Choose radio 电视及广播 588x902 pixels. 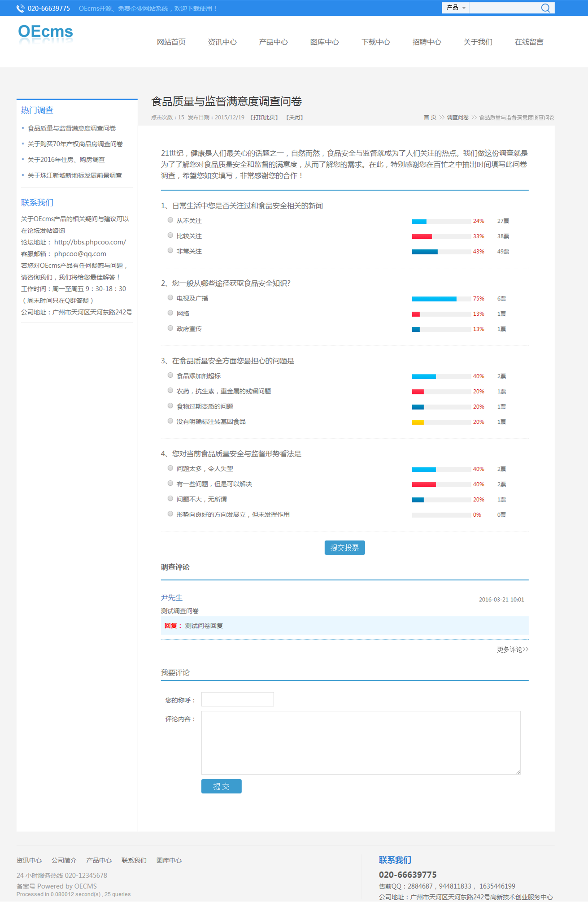click(x=170, y=297)
